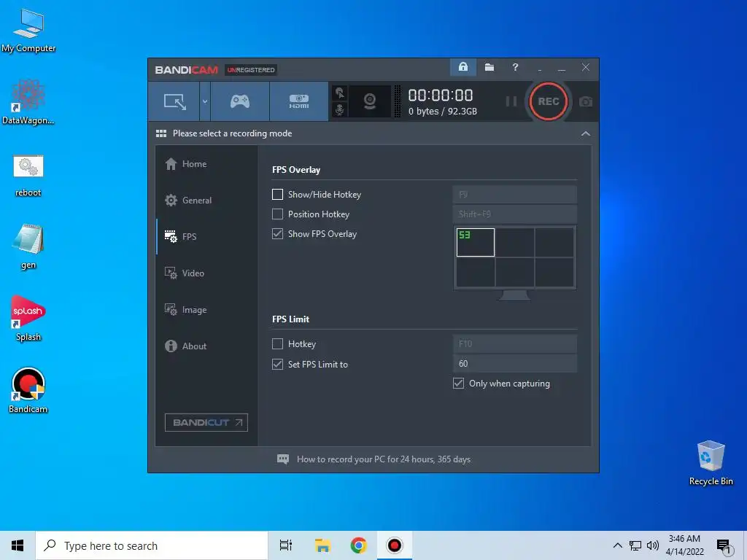
Task: Select top-left FPS overlay position
Action: point(476,242)
